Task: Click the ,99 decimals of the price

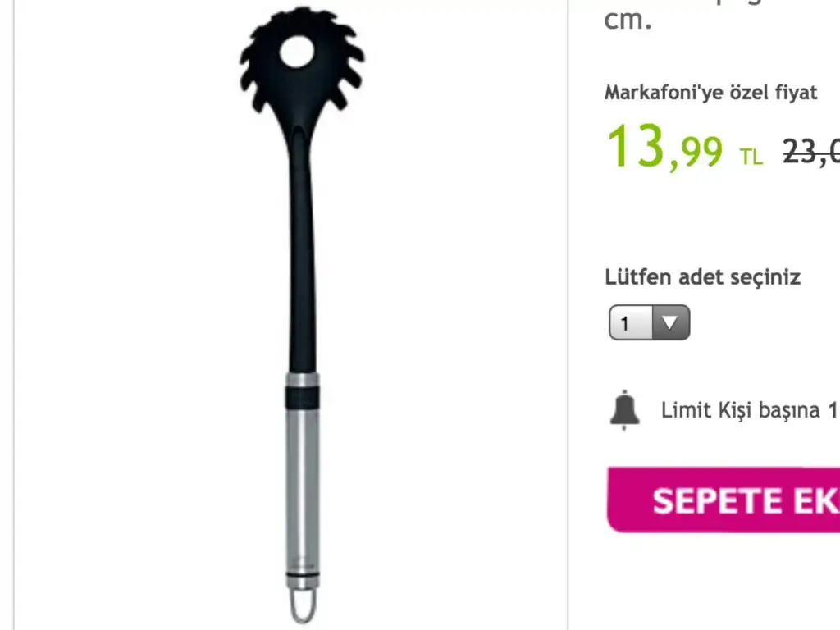Action: (696, 153)
